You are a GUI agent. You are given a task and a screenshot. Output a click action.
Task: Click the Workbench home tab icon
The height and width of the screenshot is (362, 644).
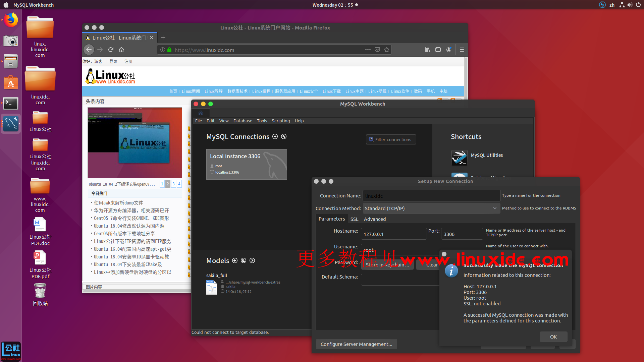tap(201, 113)
